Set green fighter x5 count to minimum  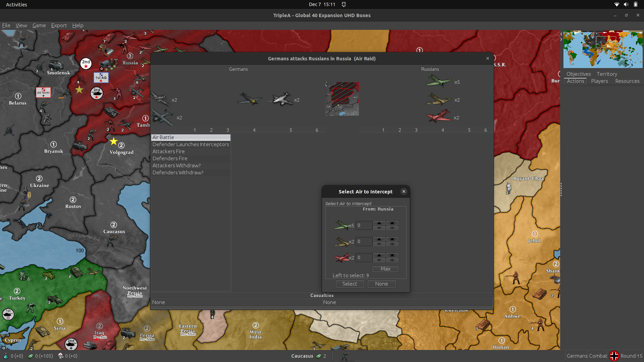[x=392, y=228]
